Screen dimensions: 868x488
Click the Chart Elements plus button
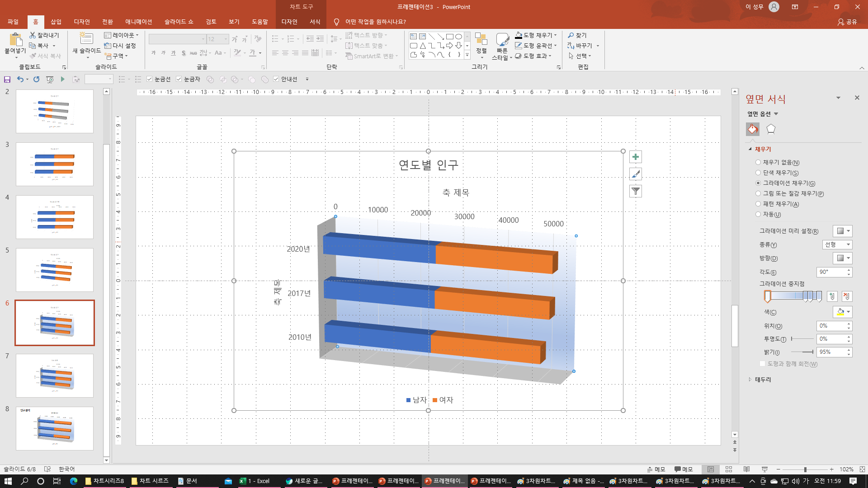(635, 157)
